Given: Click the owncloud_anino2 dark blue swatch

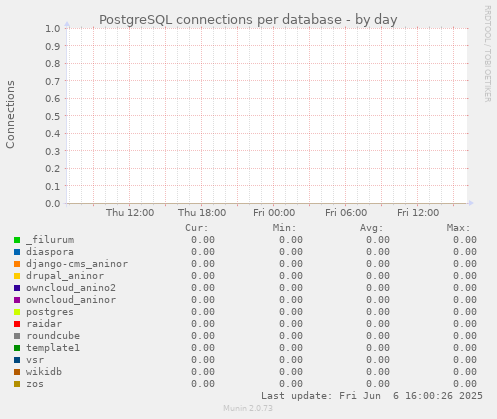Looking at the screenshot, I should [17, 288].
